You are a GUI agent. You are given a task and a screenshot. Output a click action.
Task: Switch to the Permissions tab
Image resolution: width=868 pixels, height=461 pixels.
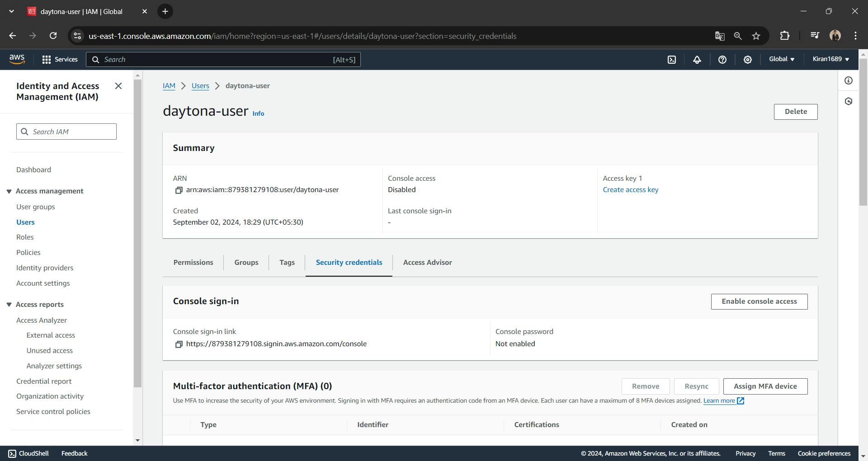(193, 263)
